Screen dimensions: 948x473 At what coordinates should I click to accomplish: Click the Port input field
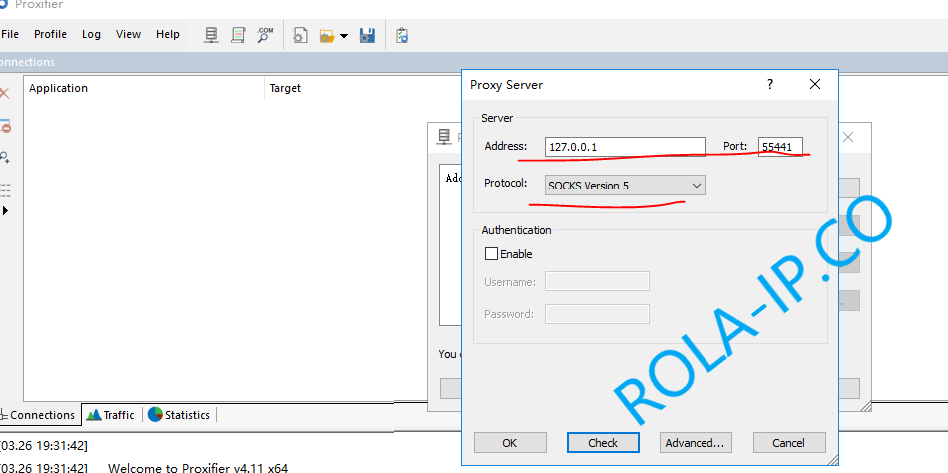click(780, 147)
